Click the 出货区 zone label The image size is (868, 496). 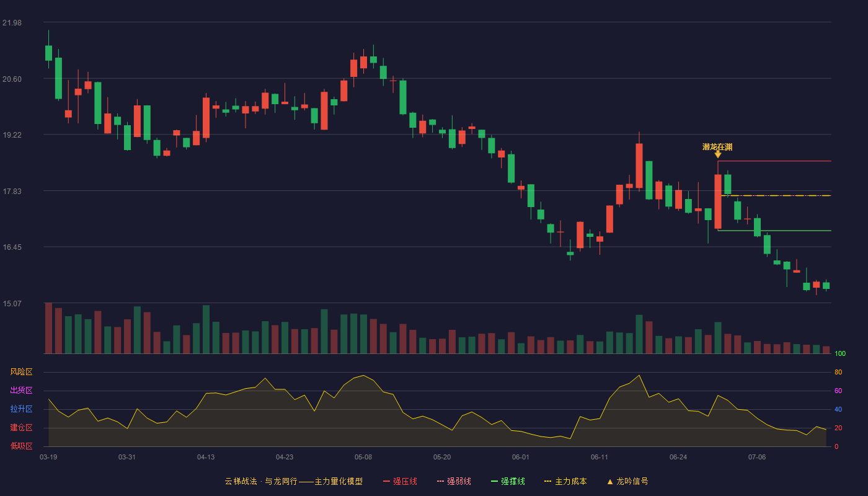click(x=21, y=391)
